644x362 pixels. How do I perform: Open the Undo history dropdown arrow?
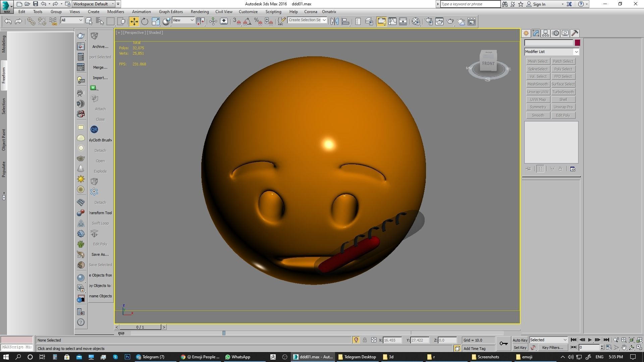pyautogui.click(x=49, y=4)
